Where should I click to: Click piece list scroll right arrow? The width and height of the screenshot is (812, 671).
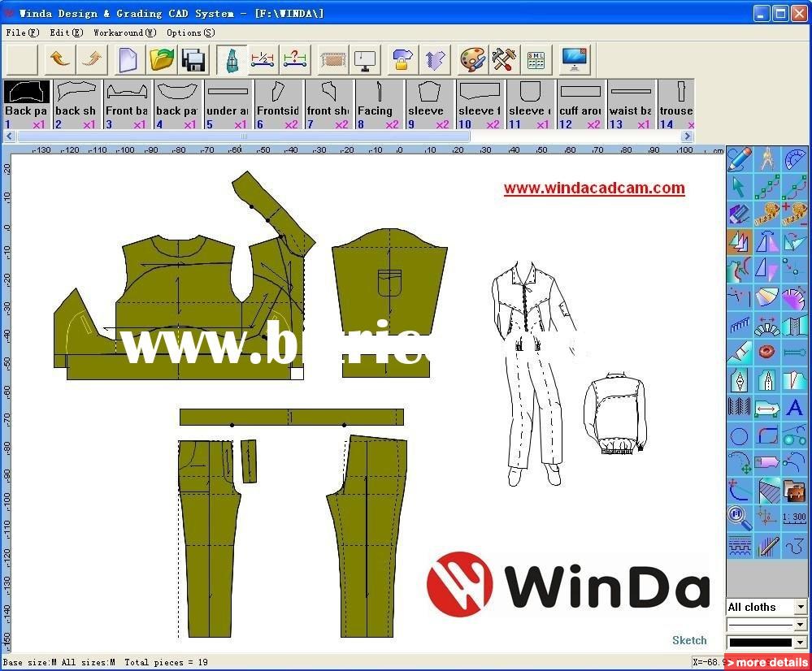687,136
